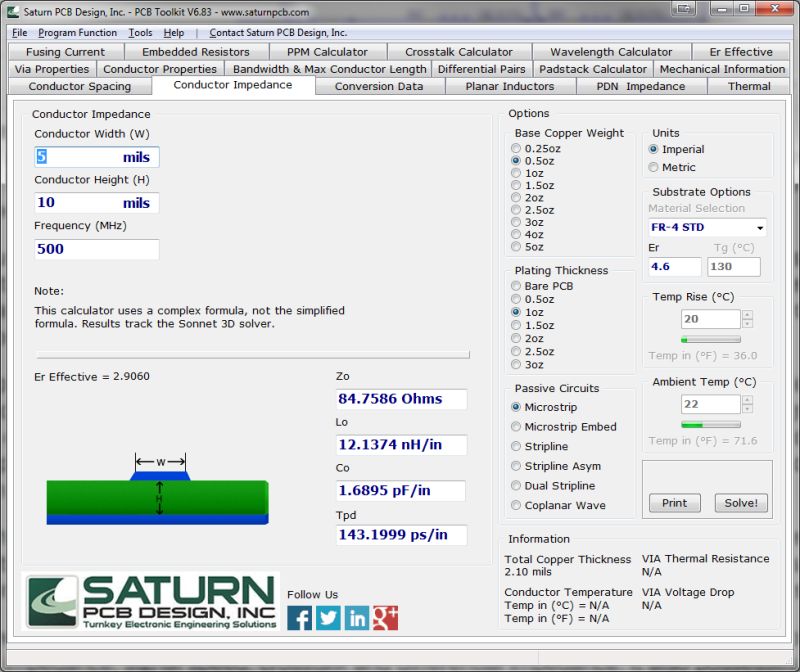Viewport: 800px width, 672px height.
Task: Decrease Temp Rise with down spinner
Action: [x=747, y=323]
